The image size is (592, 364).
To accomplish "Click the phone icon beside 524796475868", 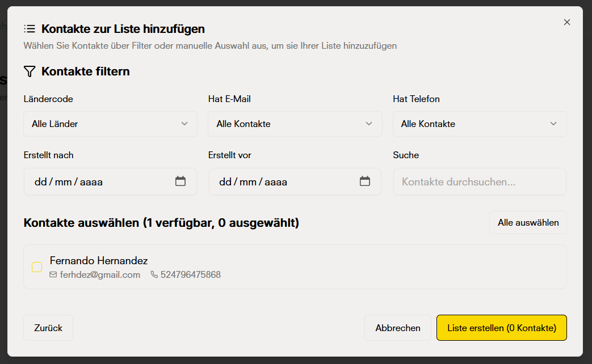I will point(153,274).
